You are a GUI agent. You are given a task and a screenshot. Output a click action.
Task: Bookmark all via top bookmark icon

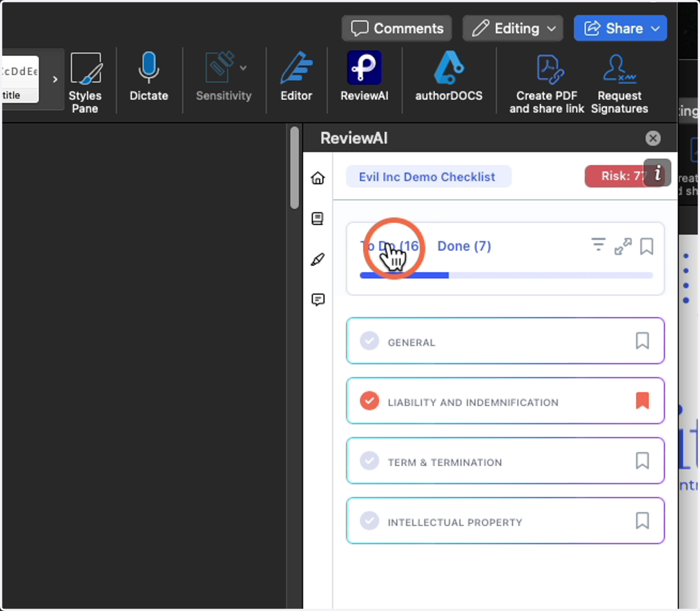pos(646,246)
